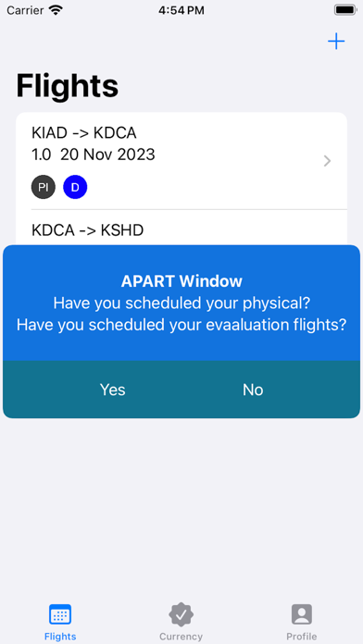363x644 pixels.
Task: Select the Profile person icon
Action: (301, 614)
